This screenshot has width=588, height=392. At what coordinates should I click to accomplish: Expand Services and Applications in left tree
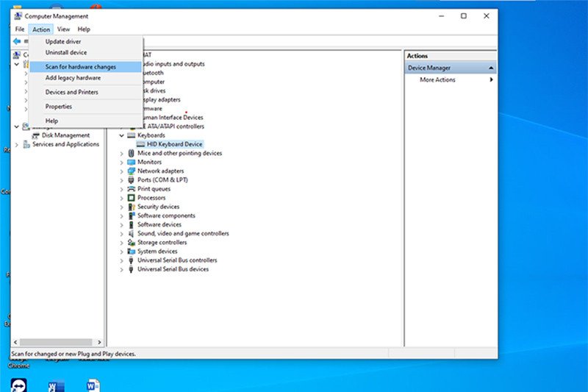pos(17,145)
